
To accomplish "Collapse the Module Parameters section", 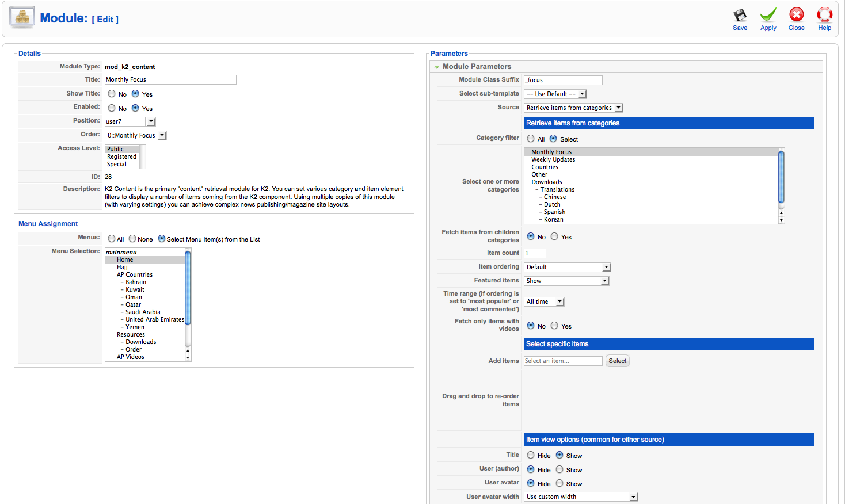I will [x=437, y=67].
